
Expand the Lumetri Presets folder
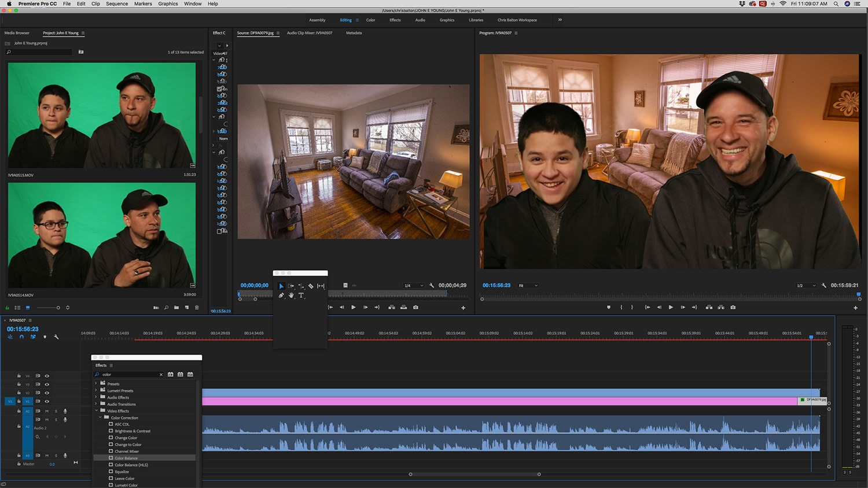(96, 390)
